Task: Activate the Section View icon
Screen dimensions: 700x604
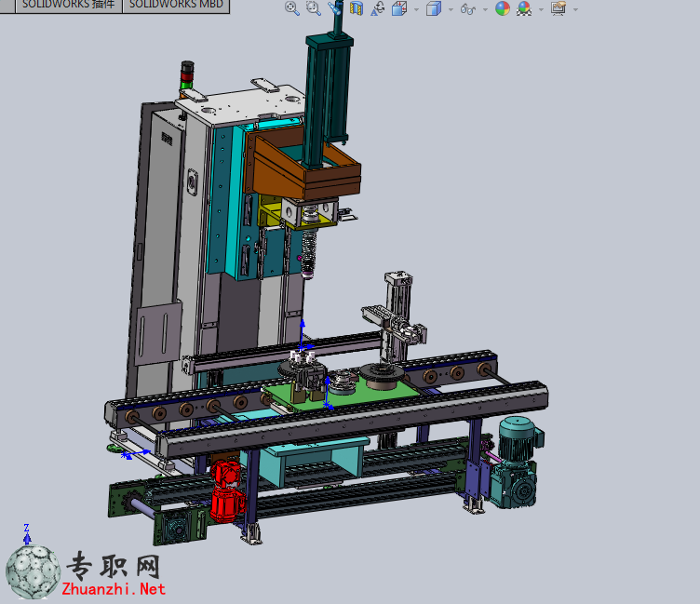Action: (357, 8)
